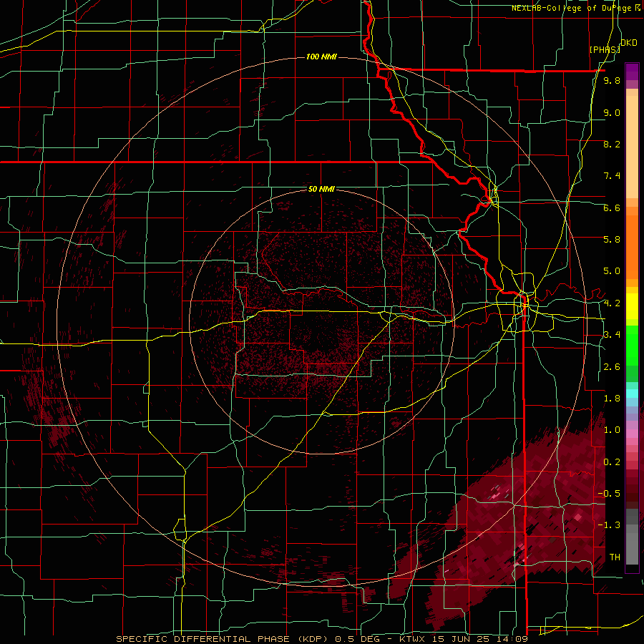Click the "5.8" value on the color scale

click(612, 239)
